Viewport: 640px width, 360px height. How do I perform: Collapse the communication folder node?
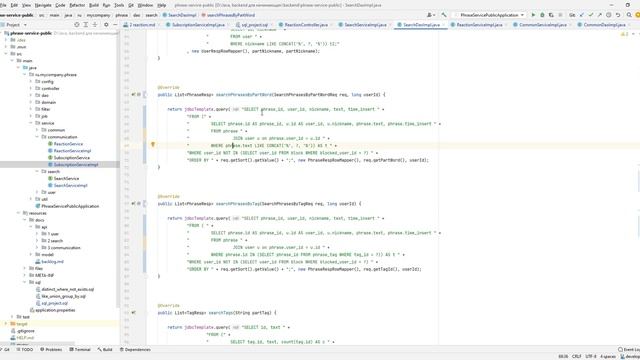click(37, 137)
